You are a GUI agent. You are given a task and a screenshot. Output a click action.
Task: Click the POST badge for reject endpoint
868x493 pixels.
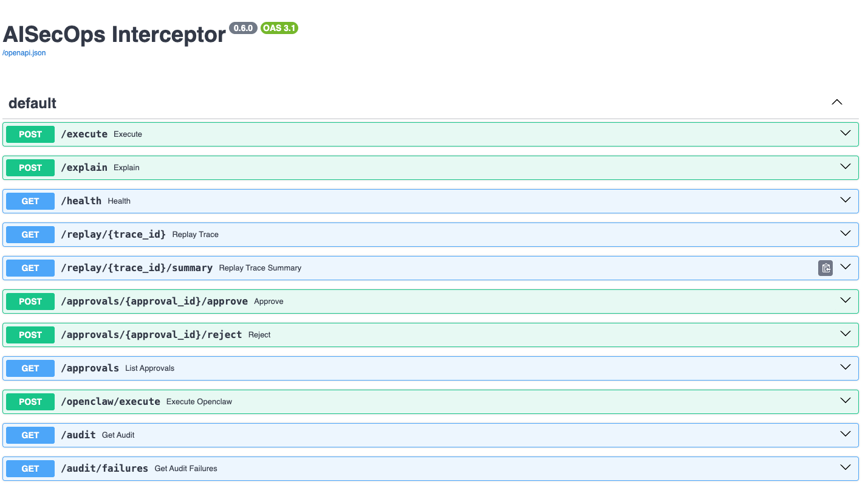[x=30, y=335]
